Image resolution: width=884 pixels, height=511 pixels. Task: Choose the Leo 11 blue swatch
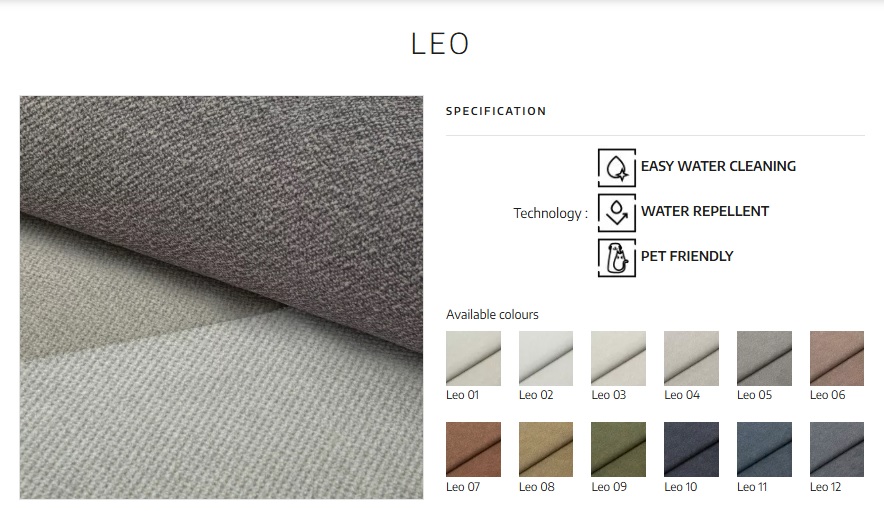pos(764,449)
